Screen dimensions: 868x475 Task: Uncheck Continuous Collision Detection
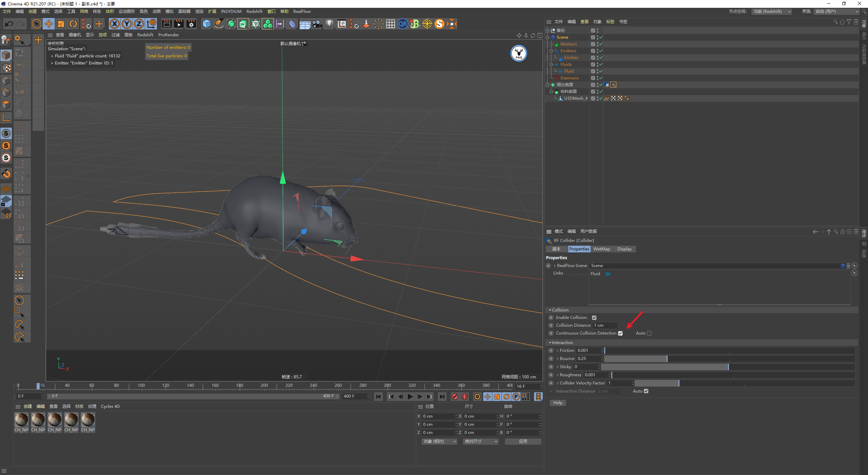pos(620,333)
